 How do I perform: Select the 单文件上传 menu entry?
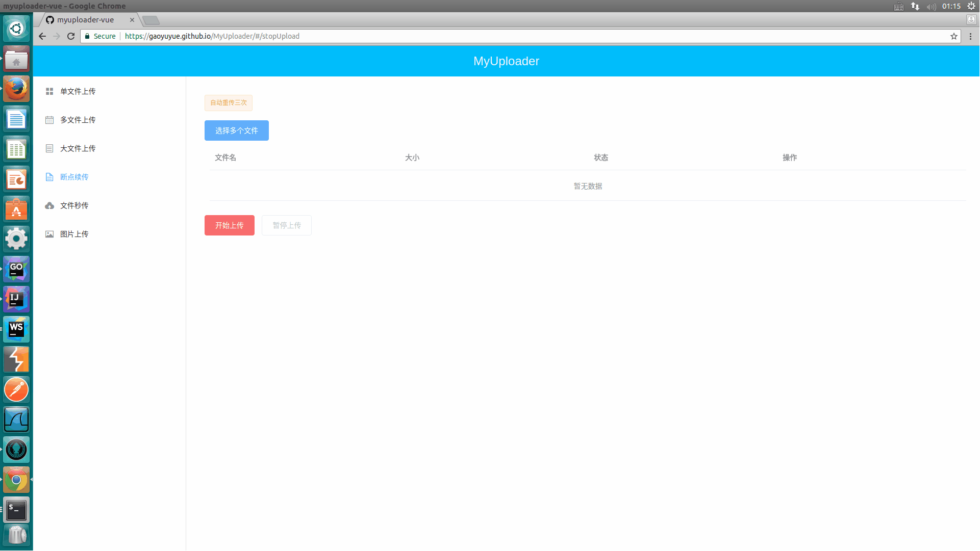78,91
